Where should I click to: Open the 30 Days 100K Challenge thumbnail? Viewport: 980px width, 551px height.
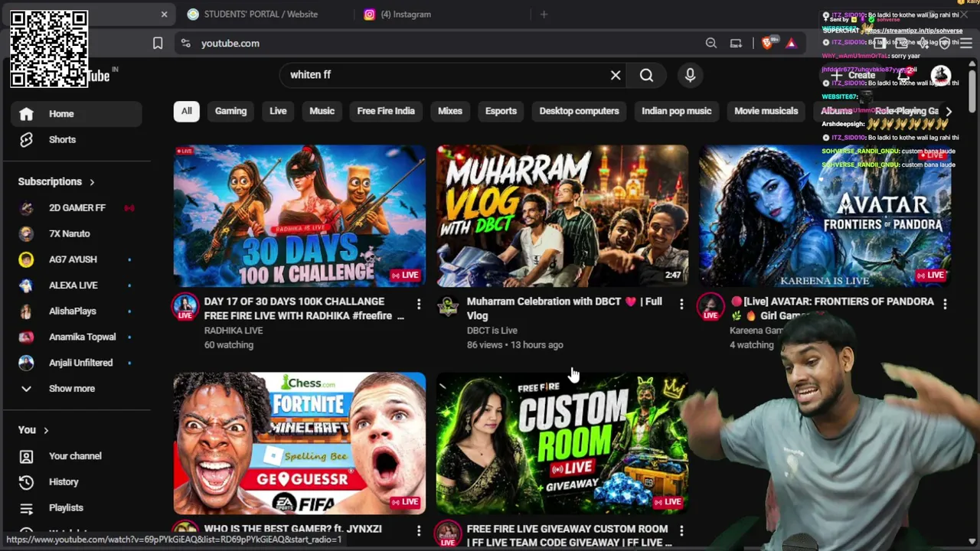click(299, 216)
